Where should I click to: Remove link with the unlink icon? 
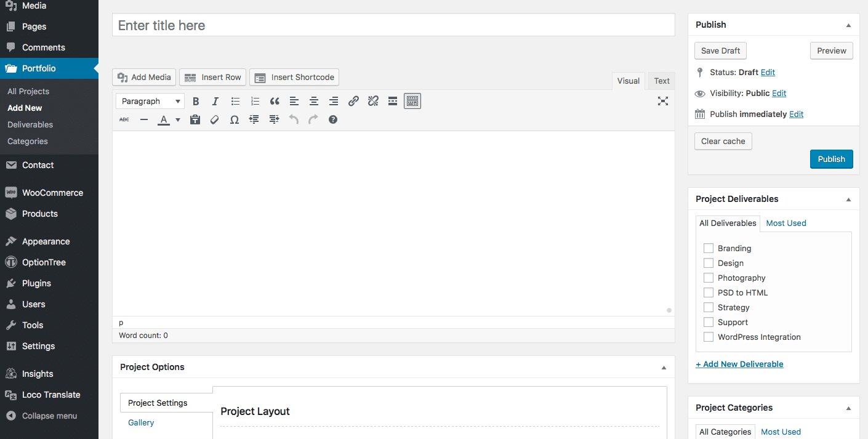pyautogui.click(x=373, y=101)
